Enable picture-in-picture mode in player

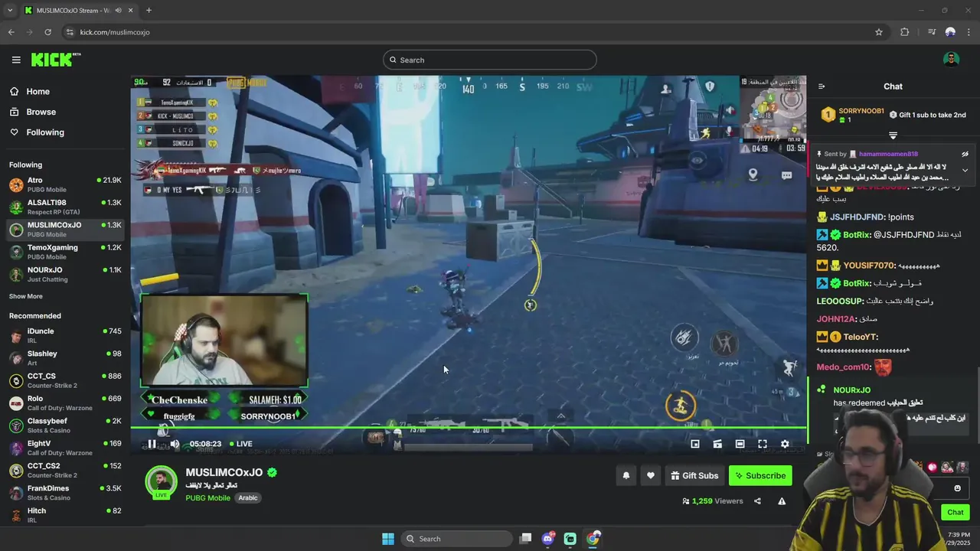point(695,444)
